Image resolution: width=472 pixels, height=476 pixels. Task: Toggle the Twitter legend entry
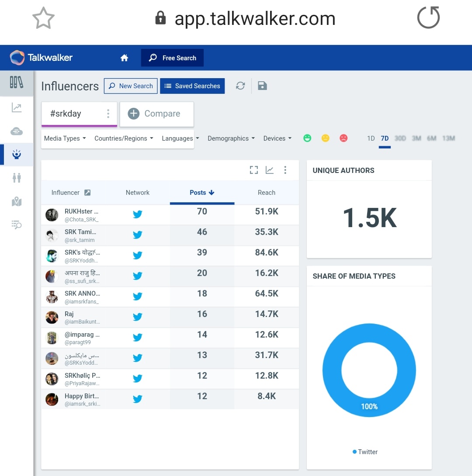[365, 452]
